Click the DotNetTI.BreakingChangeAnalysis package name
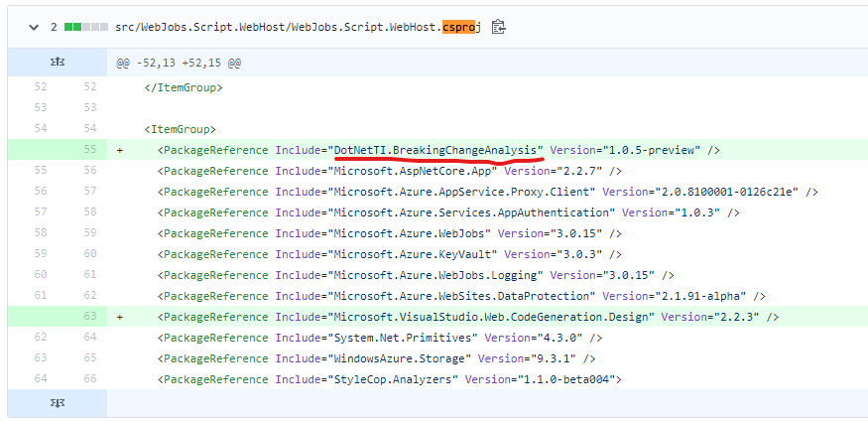The width and height of the screenshot is (868, 421). click(435, 150)
